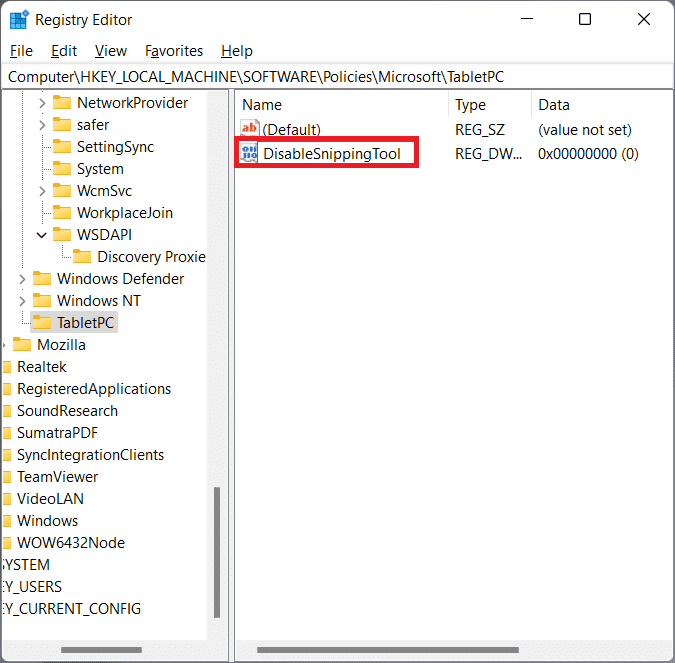Select the Windows NT folder icon

click(x=42, y=300)
